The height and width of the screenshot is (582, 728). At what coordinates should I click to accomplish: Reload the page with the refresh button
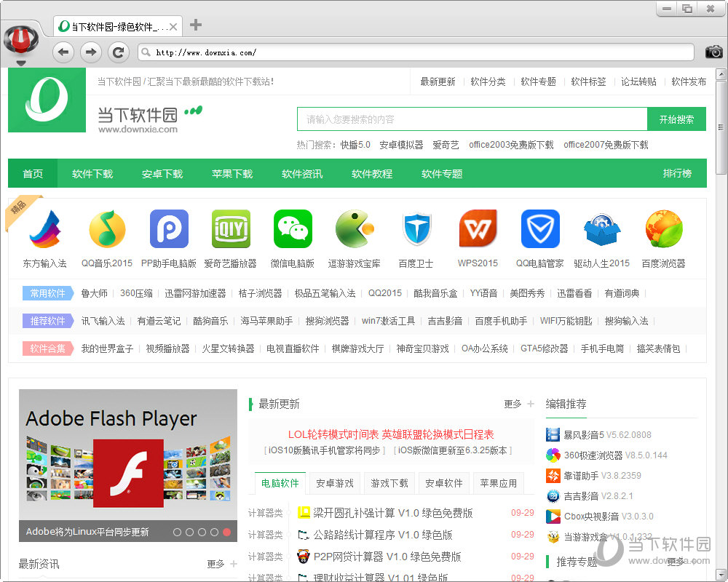point(119,52)
